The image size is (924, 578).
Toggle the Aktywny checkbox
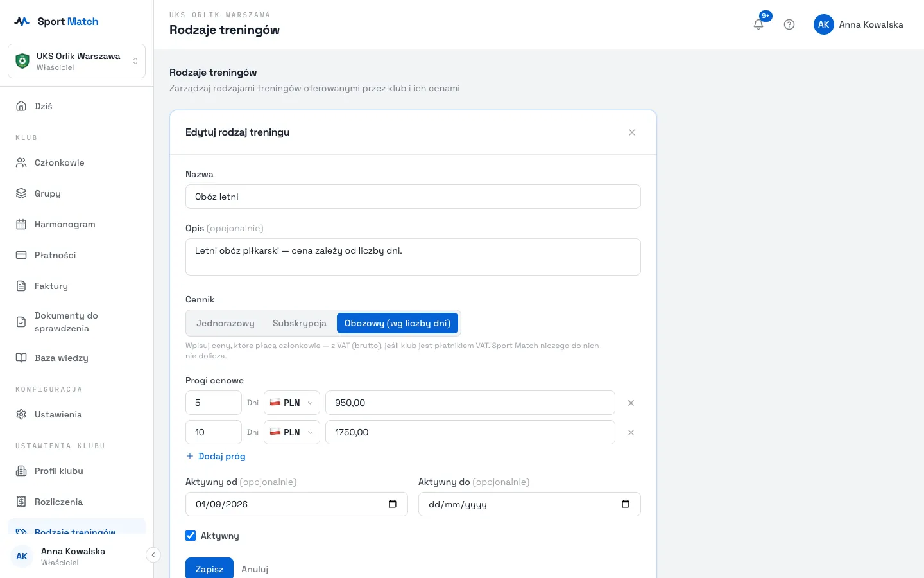pyautogui.click(x=191, y=536)
